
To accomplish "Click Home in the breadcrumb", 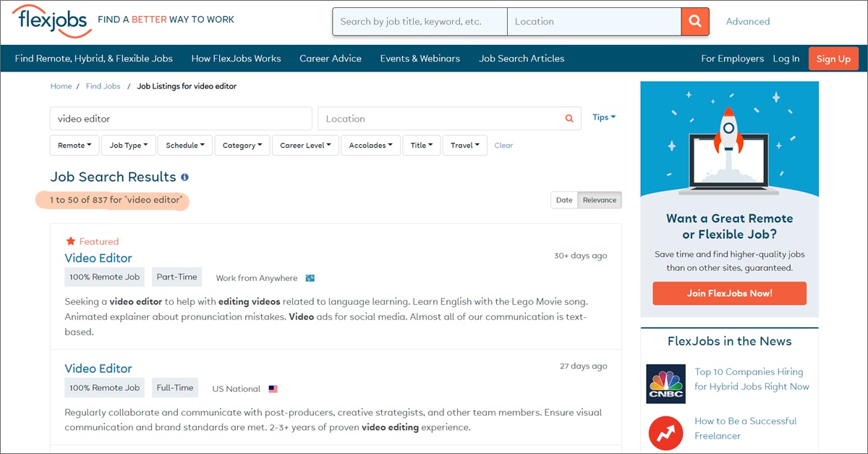I will tap(61, 86).
